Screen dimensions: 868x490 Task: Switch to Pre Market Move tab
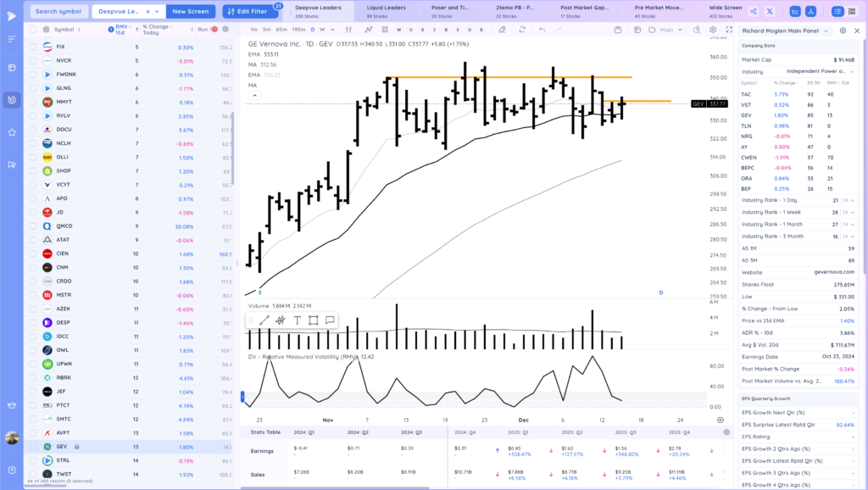[x=658, y=11]
